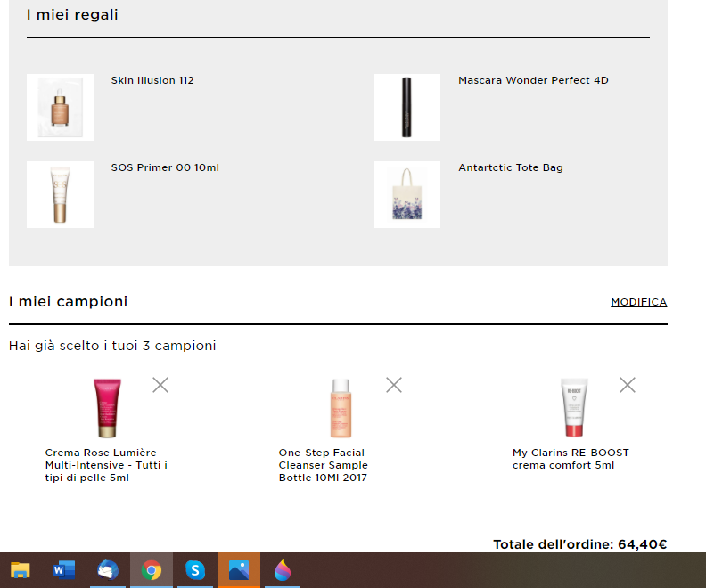Switch to Google Chrome in the taskbar

152,570
